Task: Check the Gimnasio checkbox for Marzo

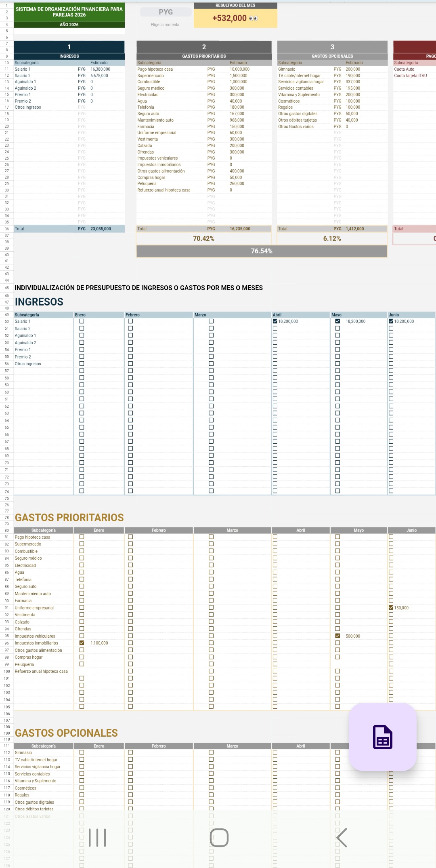Action: click(211, 752)
